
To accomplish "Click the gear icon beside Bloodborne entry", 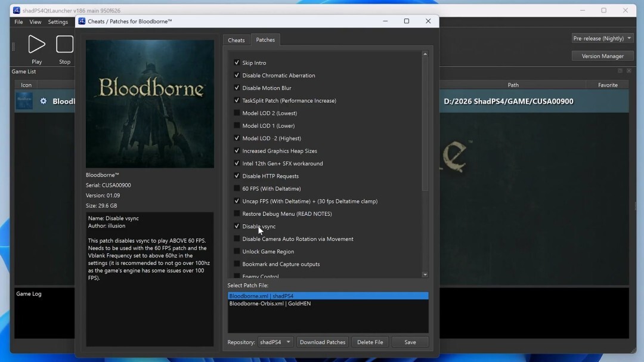I will pos(43,101).
